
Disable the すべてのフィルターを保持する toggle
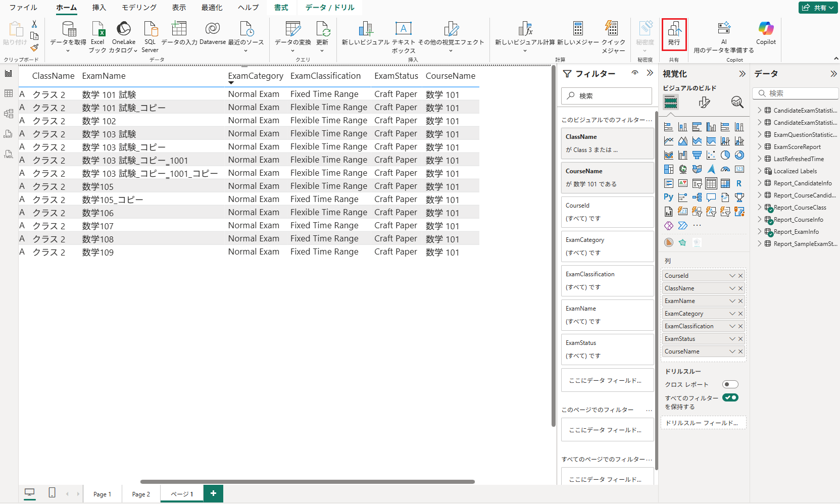tap(730, 397)
